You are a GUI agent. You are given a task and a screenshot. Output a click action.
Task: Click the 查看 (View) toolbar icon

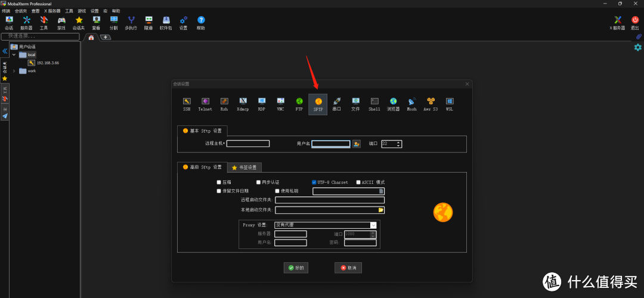pos(96,23)
